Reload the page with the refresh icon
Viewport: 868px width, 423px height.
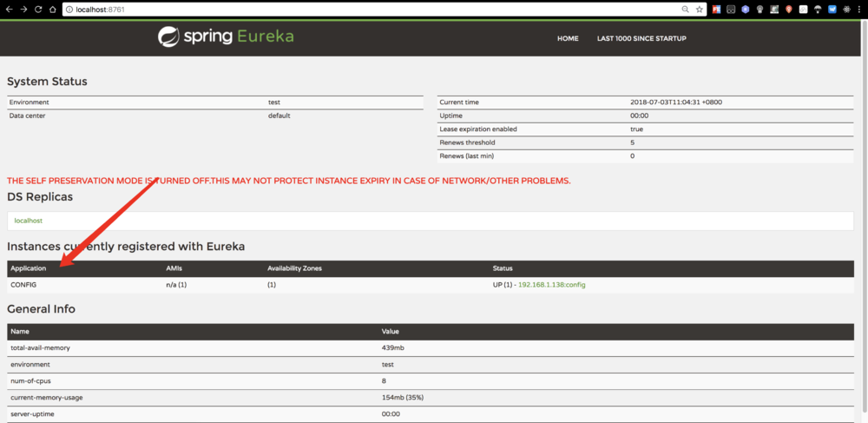tap(38, 10)
